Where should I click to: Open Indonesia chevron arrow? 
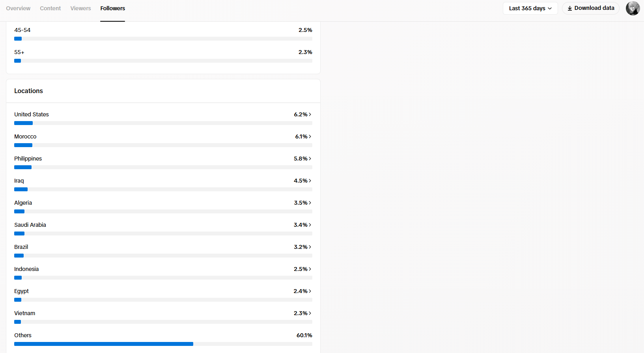pos(310,269)
